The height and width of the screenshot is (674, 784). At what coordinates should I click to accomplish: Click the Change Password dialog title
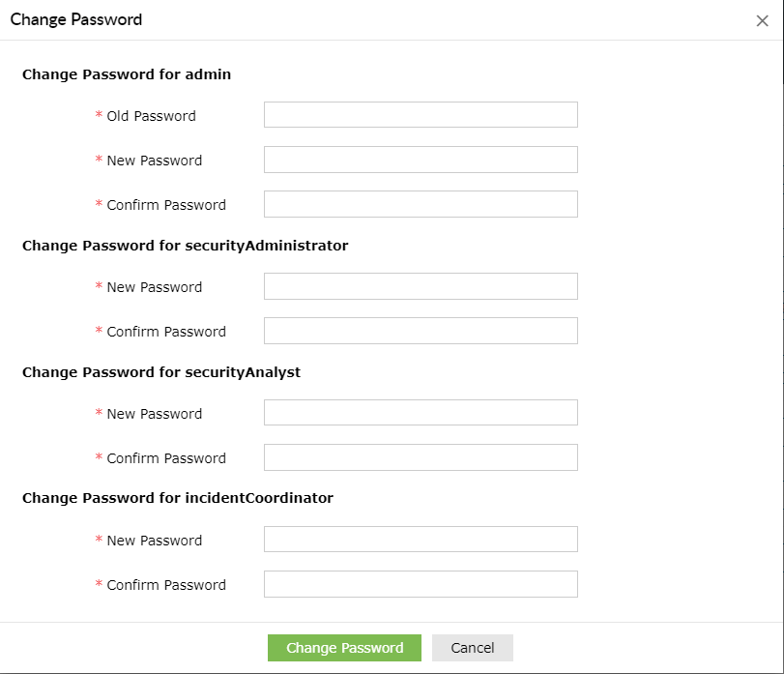[75, 19]
